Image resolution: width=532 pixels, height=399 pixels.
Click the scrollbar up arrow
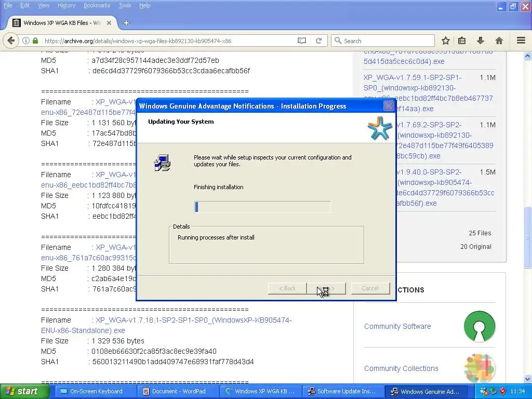pyautogui.click(x=528, y=56)
